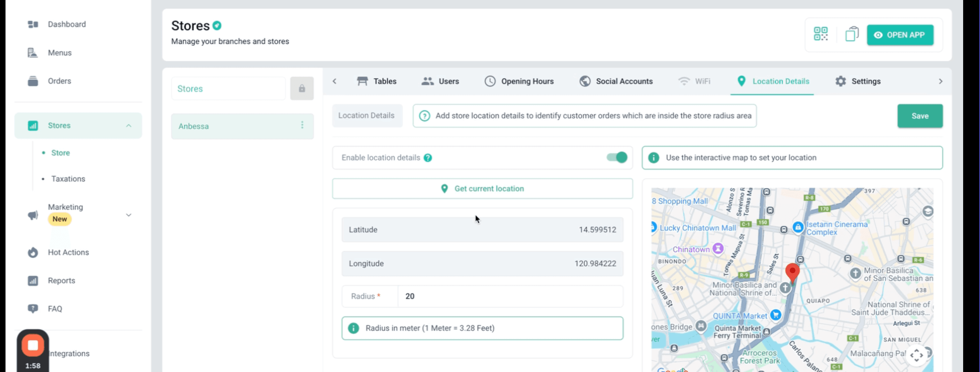Open Hot Actions in sidebar
Image resolution: width=980 pixels, height=372 pixels.
pos(68,252)
